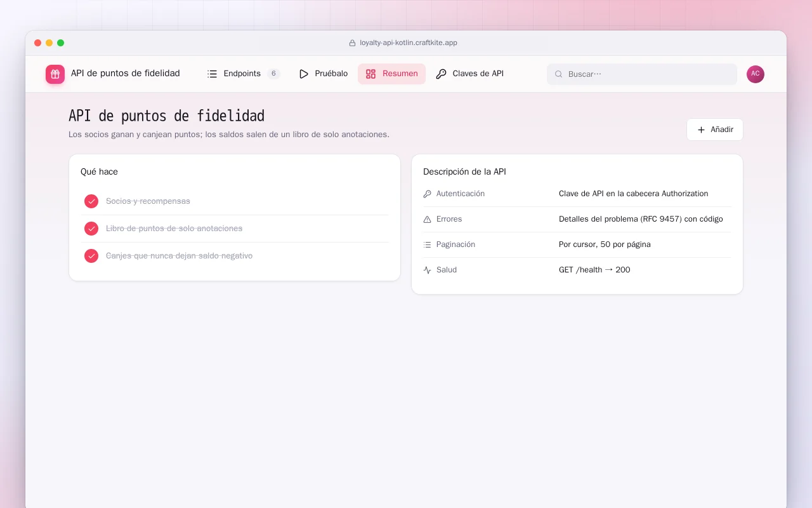
Task: Select text Detalles del problema (RFC 9457) con código
Action: pyautogui.click(x=641, y=219)
